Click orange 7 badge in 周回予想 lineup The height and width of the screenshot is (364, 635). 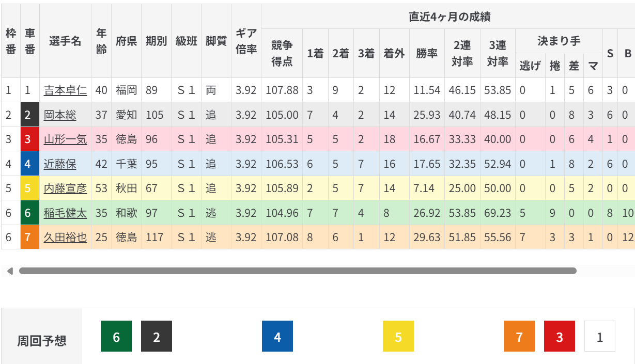[x=519, y=337]
